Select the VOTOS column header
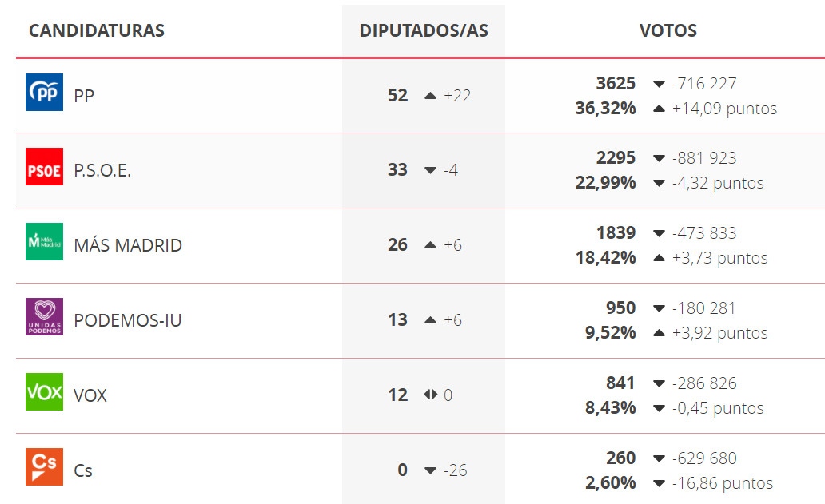This screenshot has height=504, width=825. pos(668,30)
